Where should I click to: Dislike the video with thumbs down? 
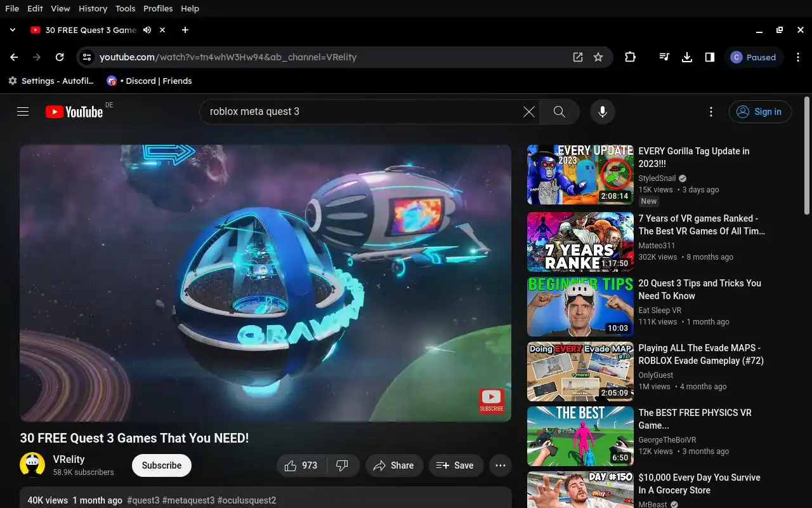(x=343, y=465)
